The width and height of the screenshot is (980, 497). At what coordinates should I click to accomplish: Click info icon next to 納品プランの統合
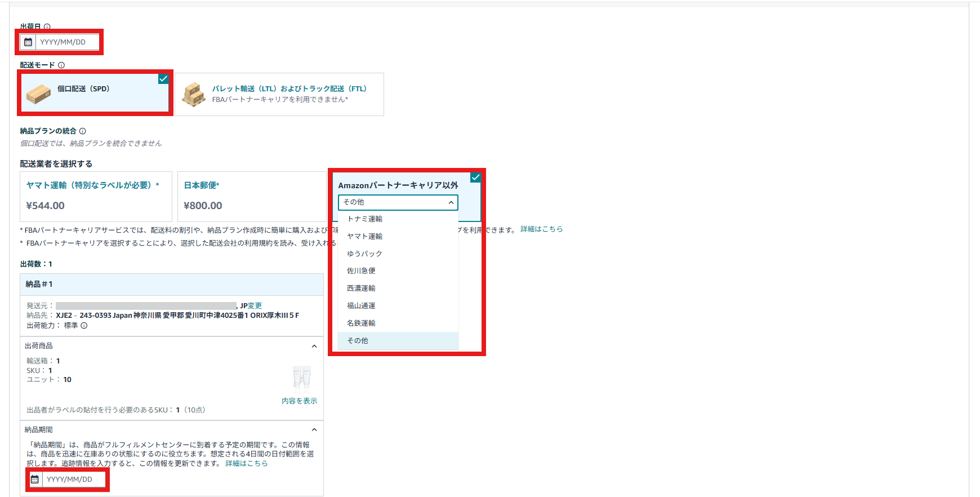tap(83, 131)
